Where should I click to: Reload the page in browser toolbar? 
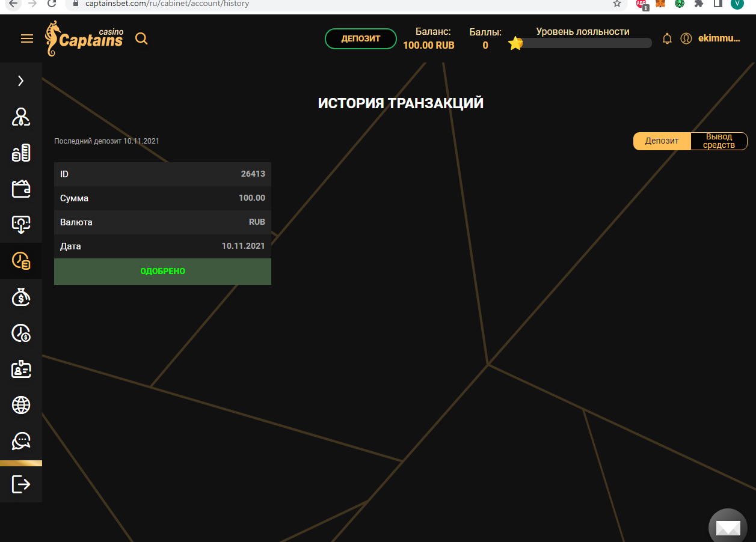52,4
